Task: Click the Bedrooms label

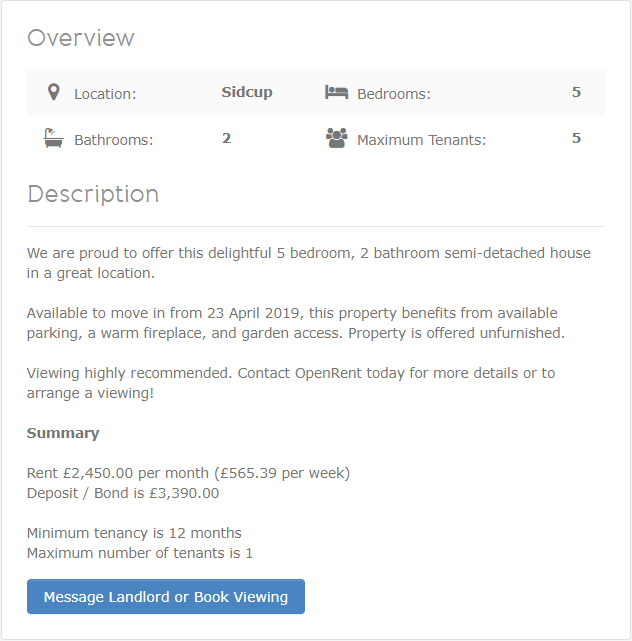Action: [394, 94]
